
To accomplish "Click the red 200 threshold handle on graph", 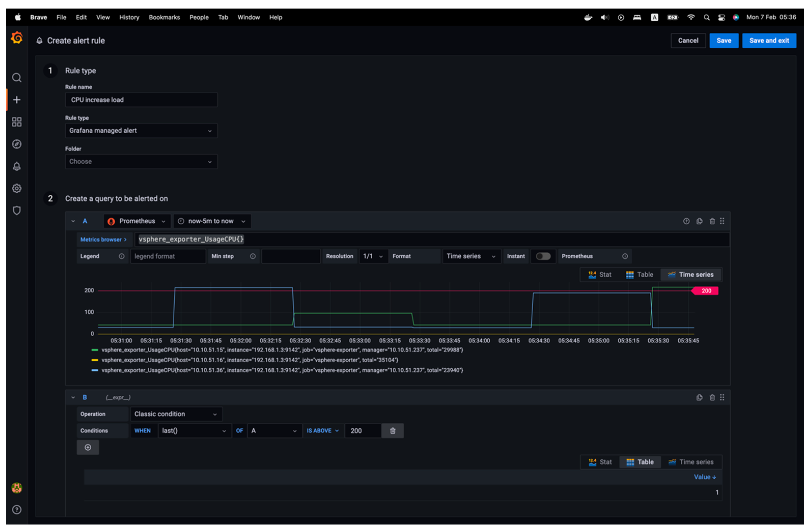I will [x=706, y=291].
